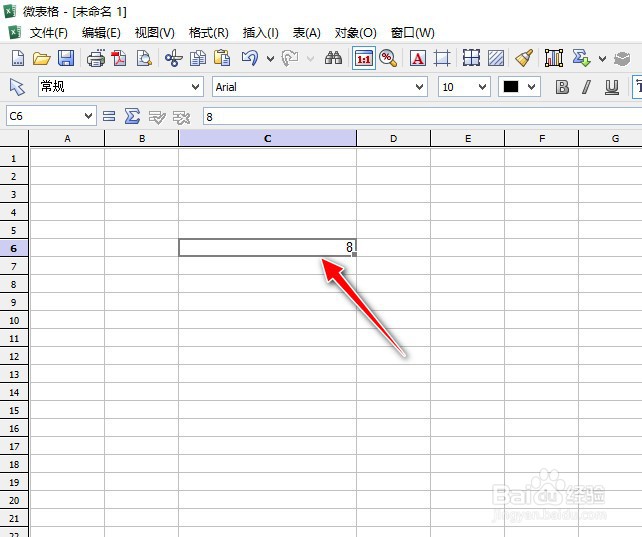Create a new document with New icon
This screenshot has height=537, width=642.
point(17,59)
